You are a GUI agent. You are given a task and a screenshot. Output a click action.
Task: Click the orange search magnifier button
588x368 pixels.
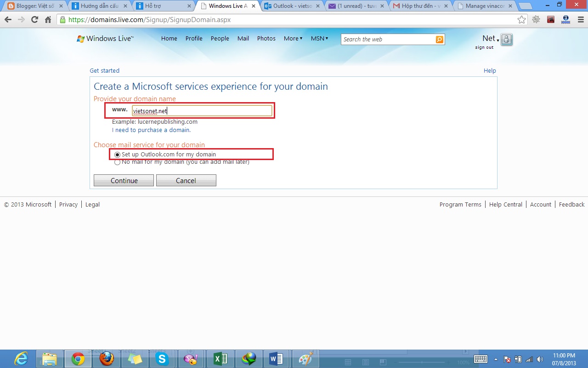(x=440, y=40)
